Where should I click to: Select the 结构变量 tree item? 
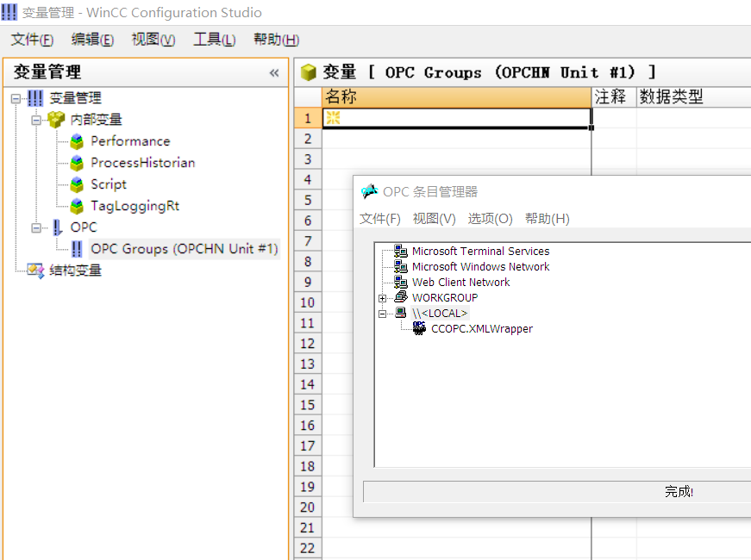click(x=75, y=271)
